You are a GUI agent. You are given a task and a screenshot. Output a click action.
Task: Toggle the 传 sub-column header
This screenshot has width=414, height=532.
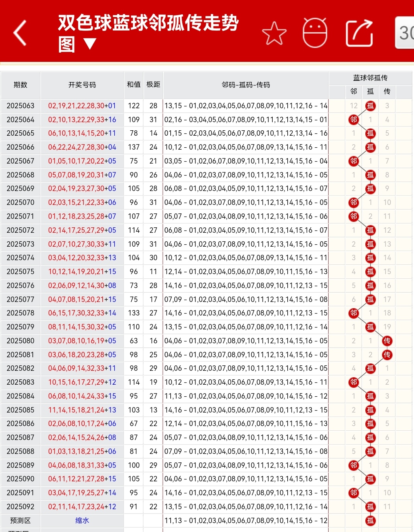point(387,92)
